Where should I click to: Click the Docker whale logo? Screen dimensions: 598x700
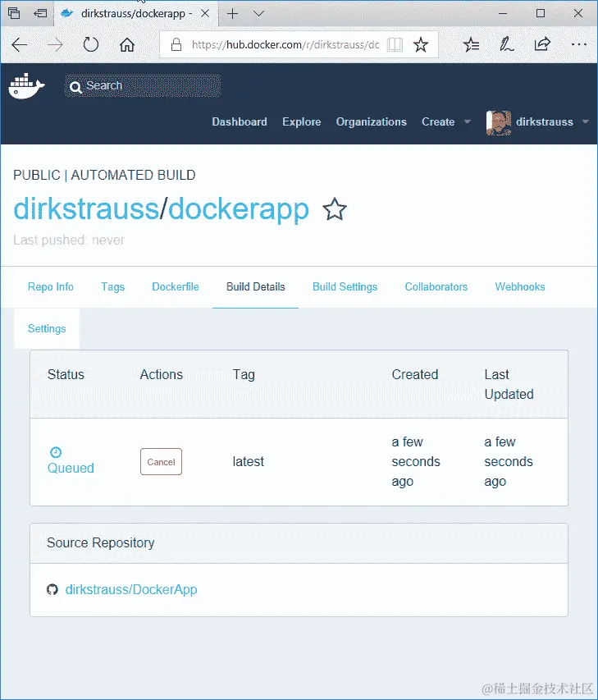pyautogui.click(x=26, y=85)
